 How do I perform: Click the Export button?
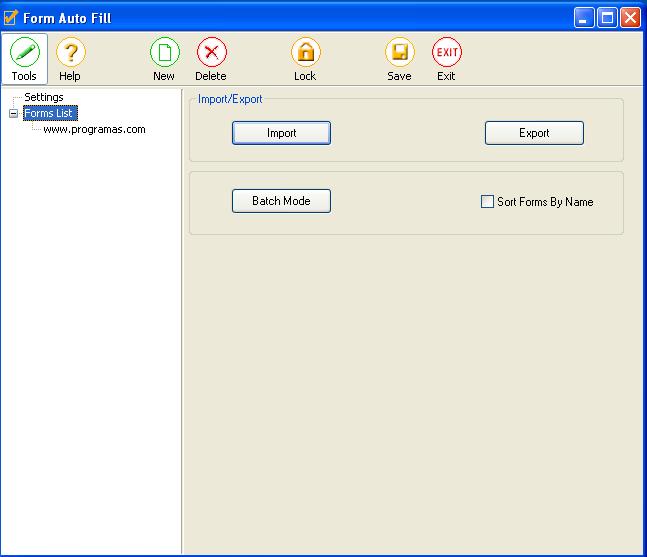534,133
